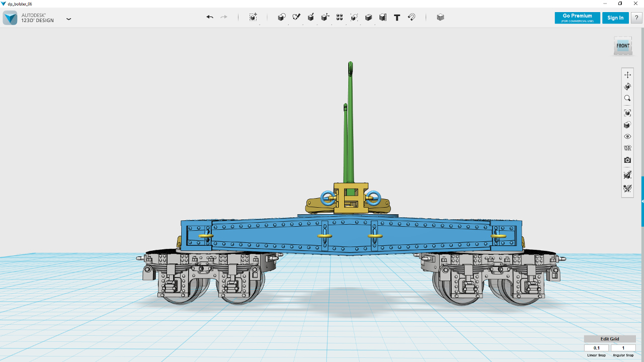Expand the side panel on right edge
The width and height of the screenshot is (644, 362).
tap(642, 201)
